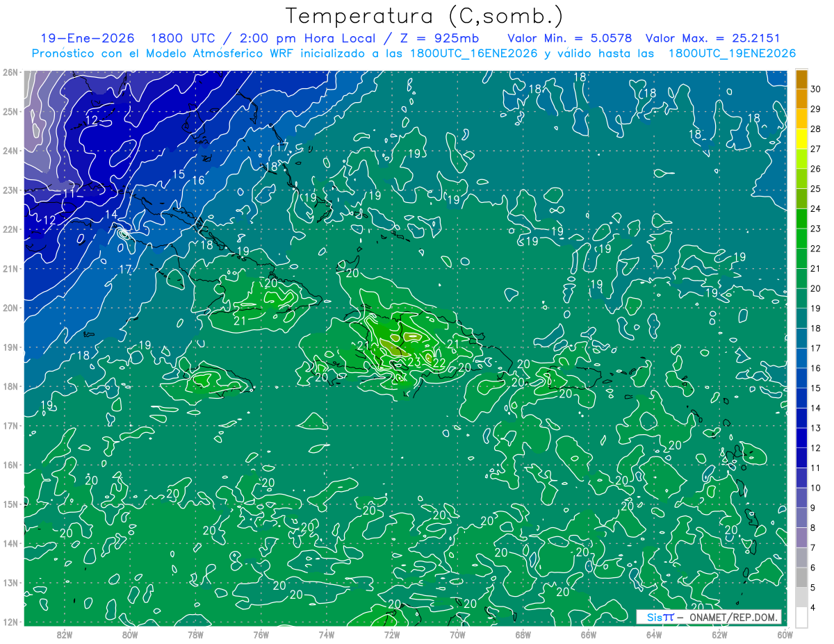Click the '12N' latitude axis label
This screenshot has height=644, width=834.
(x=10, y=622)
